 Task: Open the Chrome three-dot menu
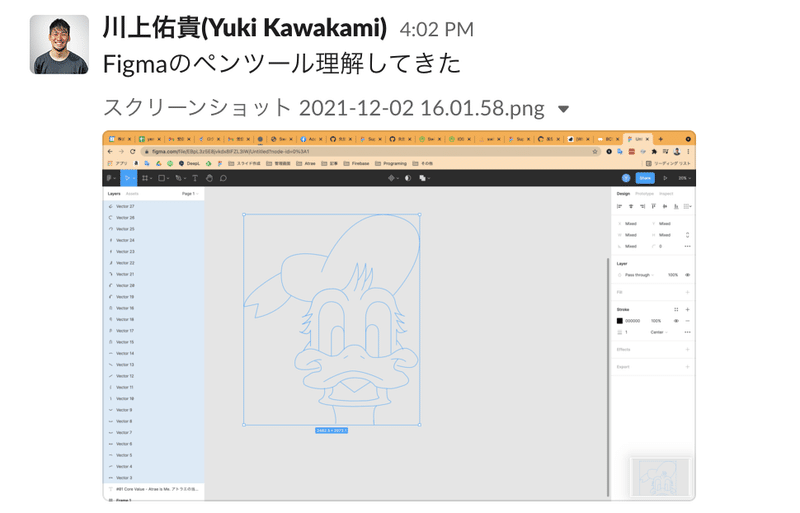pos(688,152)
